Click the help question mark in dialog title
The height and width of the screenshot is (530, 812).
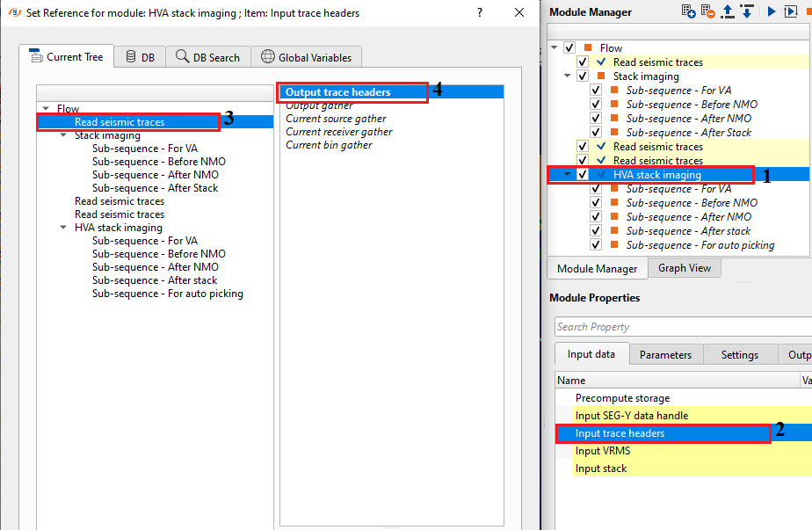pos(478,13)
